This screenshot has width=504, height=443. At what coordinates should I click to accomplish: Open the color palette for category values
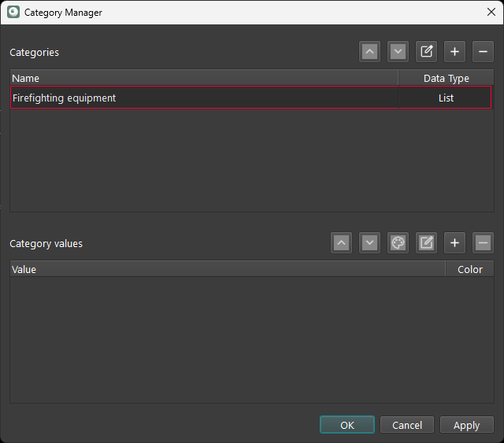click(398, 243)
